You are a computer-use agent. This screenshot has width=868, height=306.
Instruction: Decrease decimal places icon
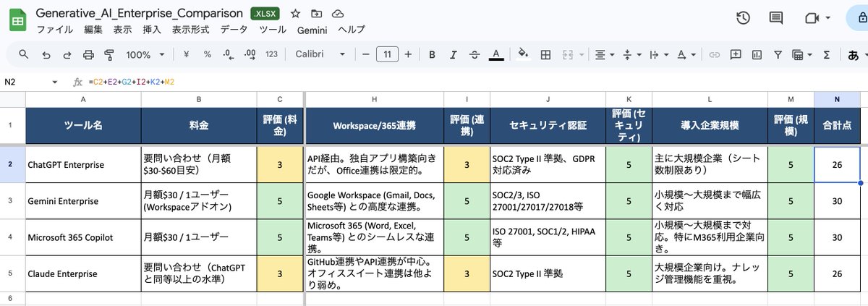229,54
